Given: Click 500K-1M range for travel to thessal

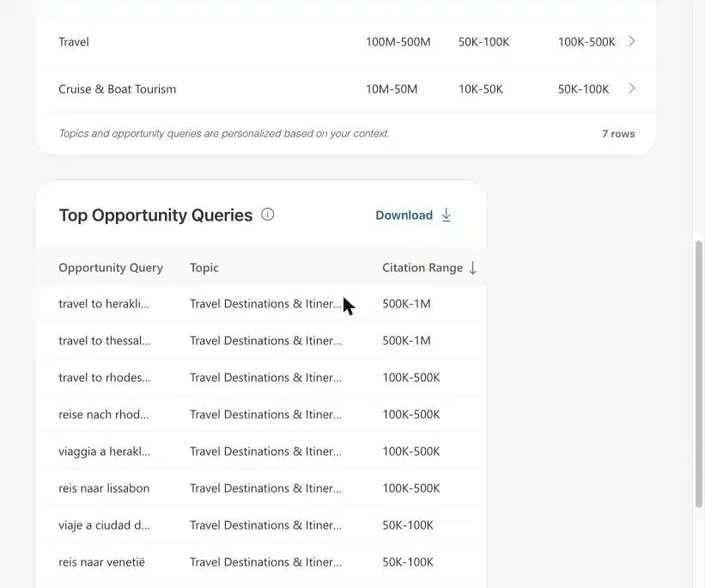Looking at the screenshot, I should pyautogui.click(x=406, y=341).
